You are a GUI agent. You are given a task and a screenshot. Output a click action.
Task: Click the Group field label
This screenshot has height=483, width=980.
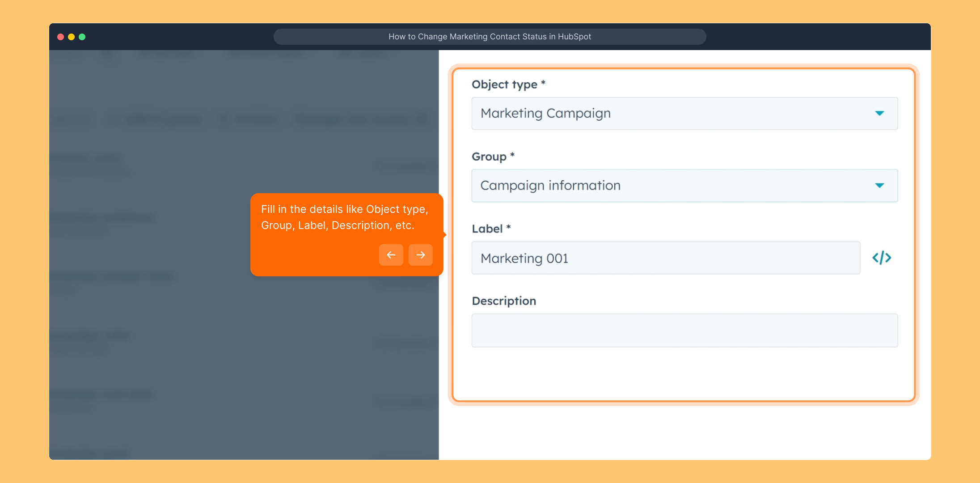point(489,157)
